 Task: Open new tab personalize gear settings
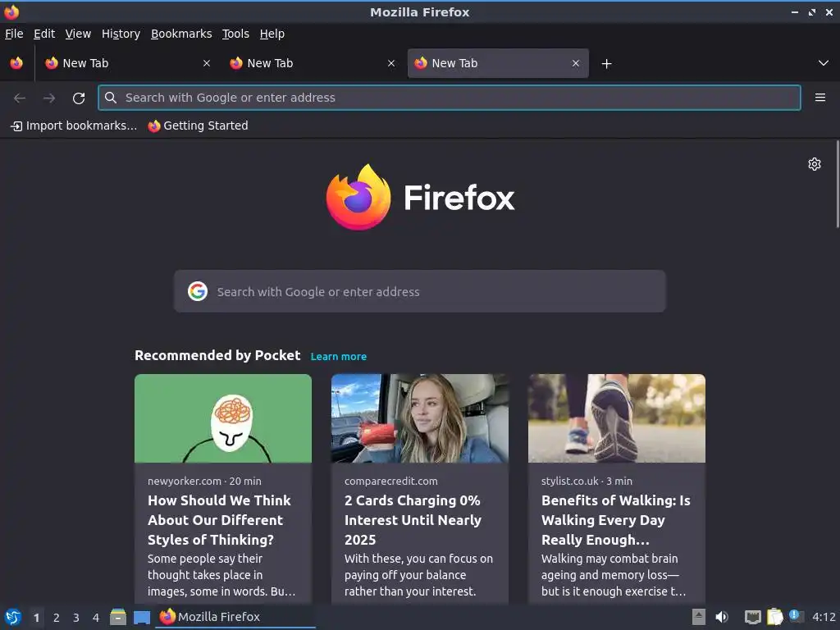tap(815, 164)
